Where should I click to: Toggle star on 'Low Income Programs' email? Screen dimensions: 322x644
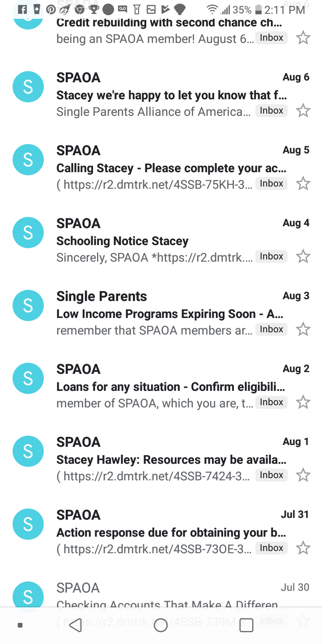tap(303, 329)
